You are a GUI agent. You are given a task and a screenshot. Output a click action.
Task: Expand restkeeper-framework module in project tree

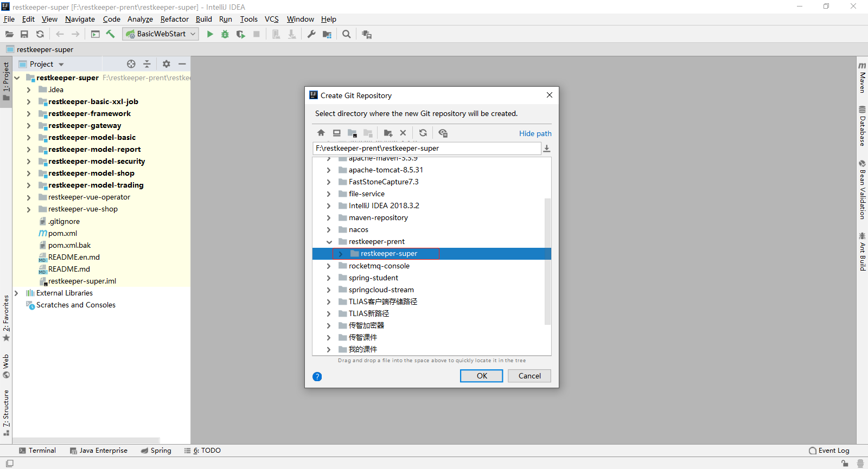click(29, 114)
